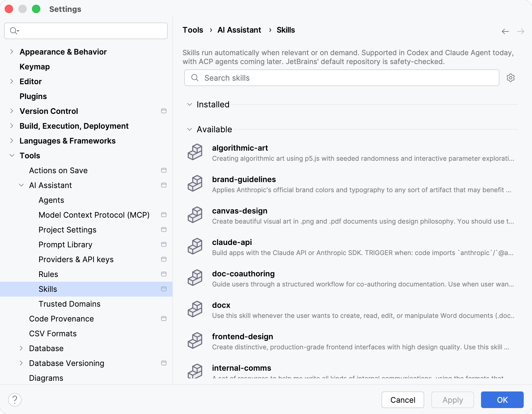Click the claude-api skill cube icon
This screenshot has height=414, width=532.
tap(195, 246)
